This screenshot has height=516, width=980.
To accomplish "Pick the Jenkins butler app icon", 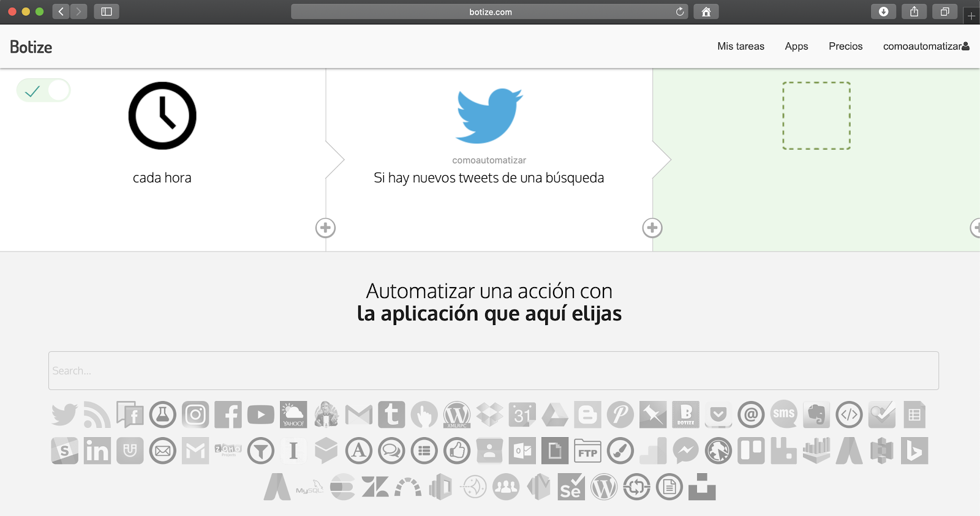I will tap(326, 414).
